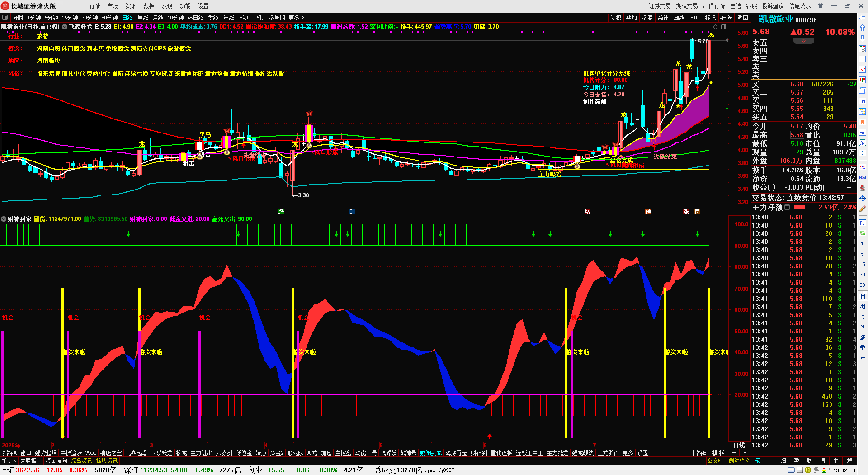This screenshot has height=475, width=868.
Task: Click the RSI indicator icon in sidebar
Action: (x=863, y=177)
